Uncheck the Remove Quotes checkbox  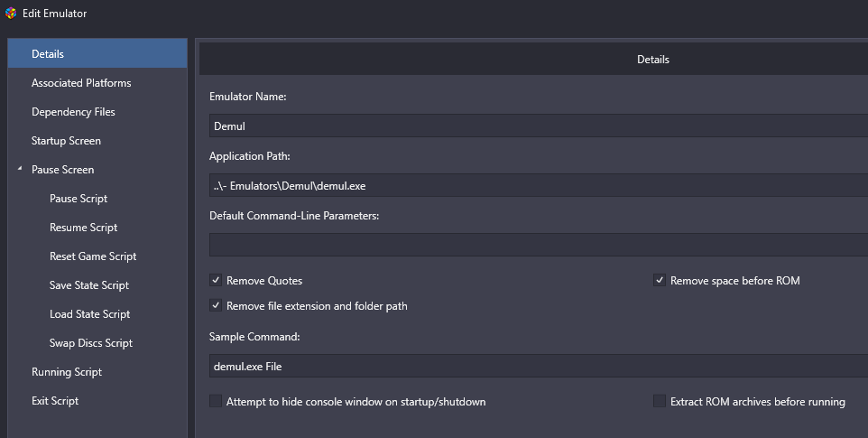(x=216, y=280)
